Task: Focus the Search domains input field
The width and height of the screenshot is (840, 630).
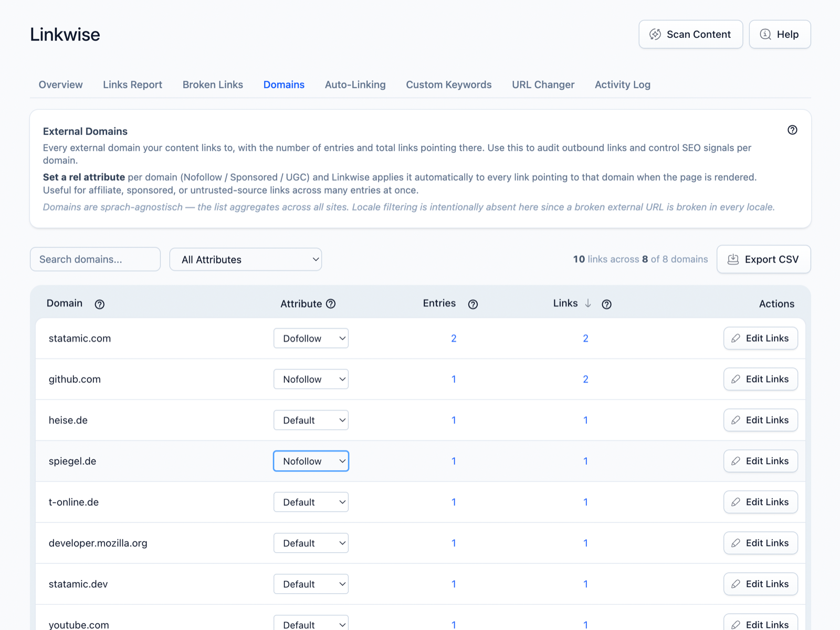Action: (x=95, y=259)
